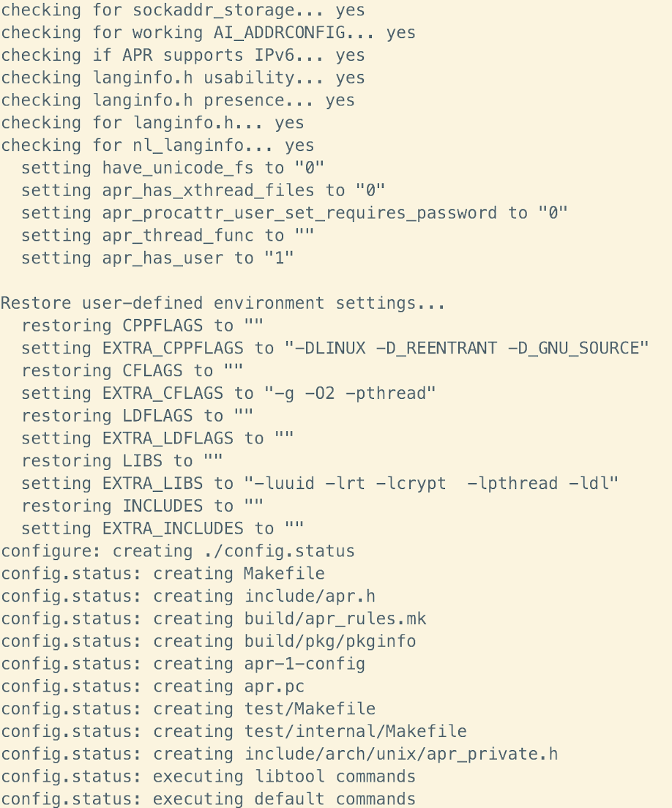This screenshot has height=808, width=672.
Task: Click the "configure: creating ./config.status" line
Action: tap(178, 551)
